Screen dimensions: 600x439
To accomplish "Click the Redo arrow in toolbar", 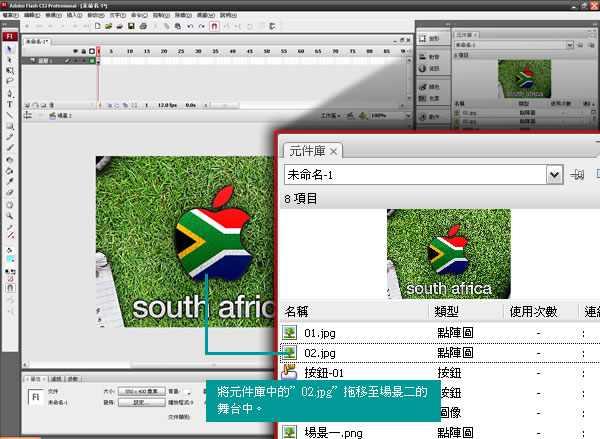I will [x=202, y=26].
